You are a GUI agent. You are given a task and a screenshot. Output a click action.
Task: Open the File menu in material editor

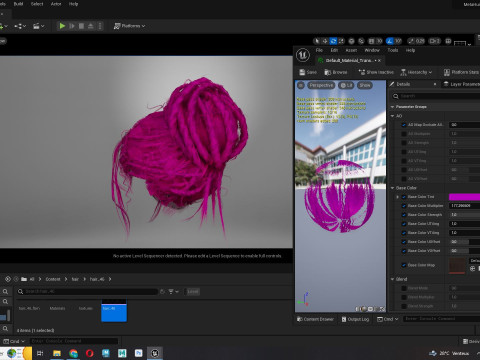[x=319, y=50]
